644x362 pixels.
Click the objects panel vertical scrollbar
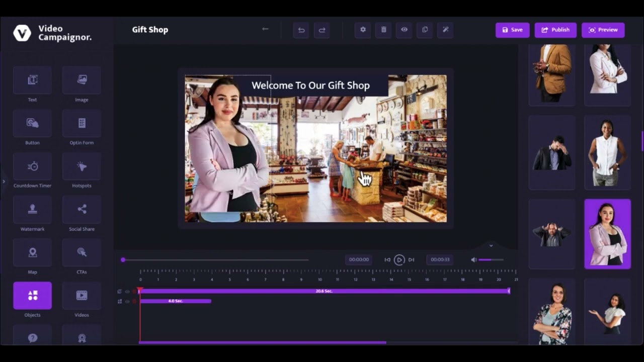coord(642,141)
